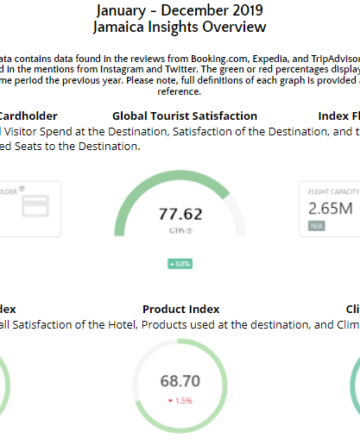This screenshot has height=445, width=360.
Task: Click the Product Index circular progress ring
Action: (x=180, y=386)
